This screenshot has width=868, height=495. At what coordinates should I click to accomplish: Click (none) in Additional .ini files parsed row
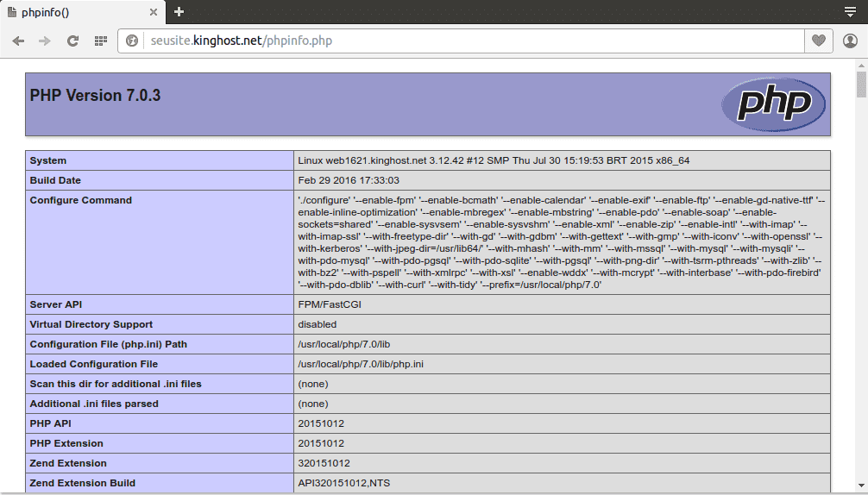click(313, 404)
